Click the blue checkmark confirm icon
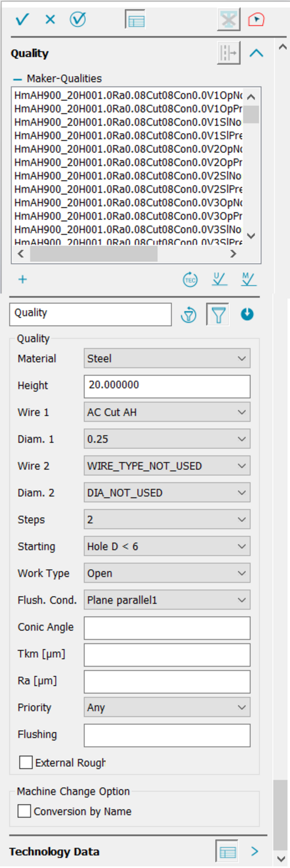The image size is (290, 868). 22,19
